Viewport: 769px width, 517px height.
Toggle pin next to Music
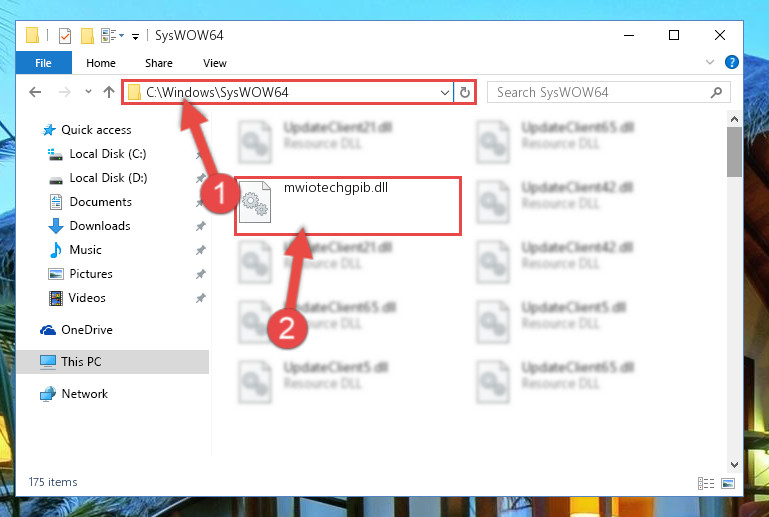click(201, 250)
